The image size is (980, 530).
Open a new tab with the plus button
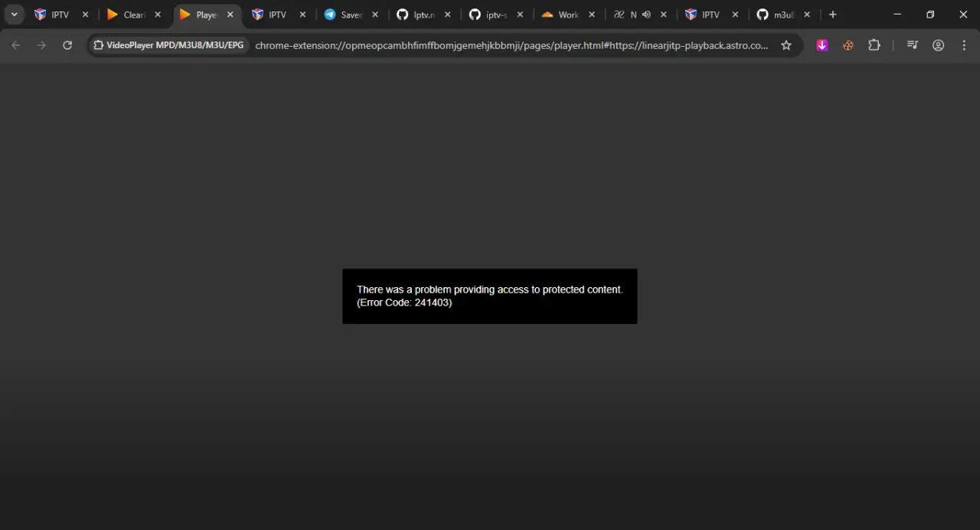[833, 15]
